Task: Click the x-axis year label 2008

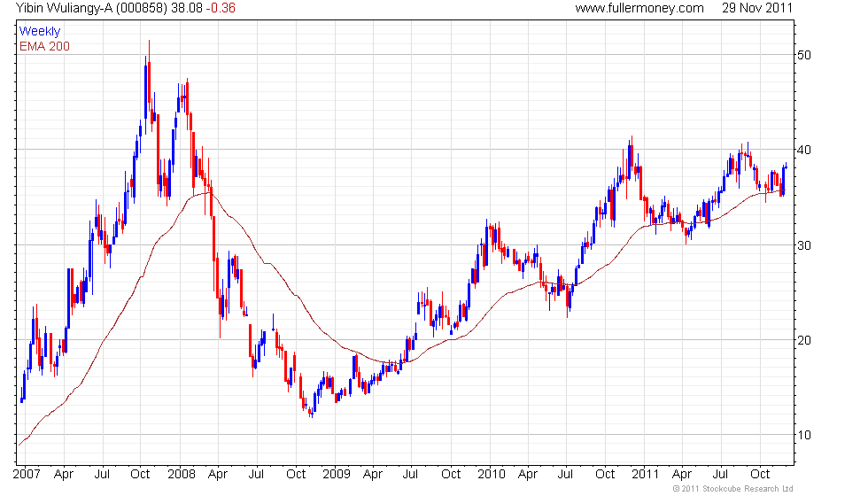Action: (182, 475)
